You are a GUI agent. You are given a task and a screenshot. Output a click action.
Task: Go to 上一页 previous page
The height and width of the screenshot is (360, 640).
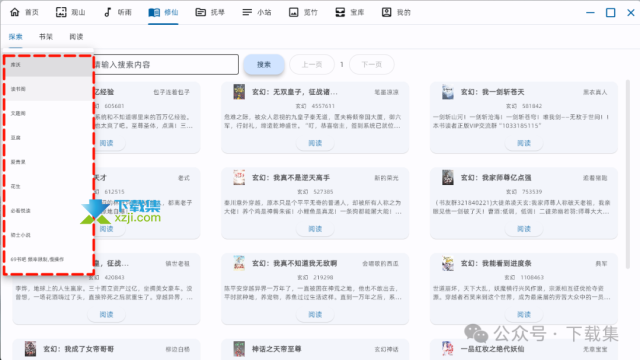312,64
